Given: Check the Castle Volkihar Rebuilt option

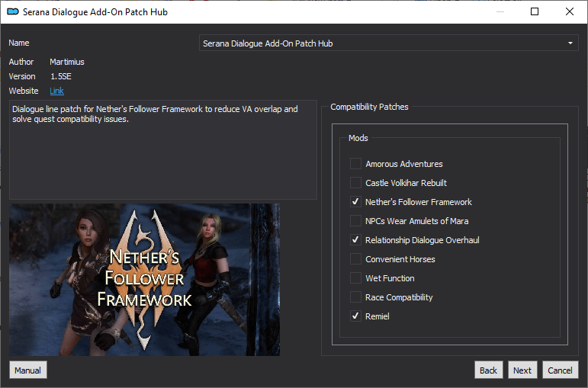Looking at the screenshot, I should [x=355, y=183].
